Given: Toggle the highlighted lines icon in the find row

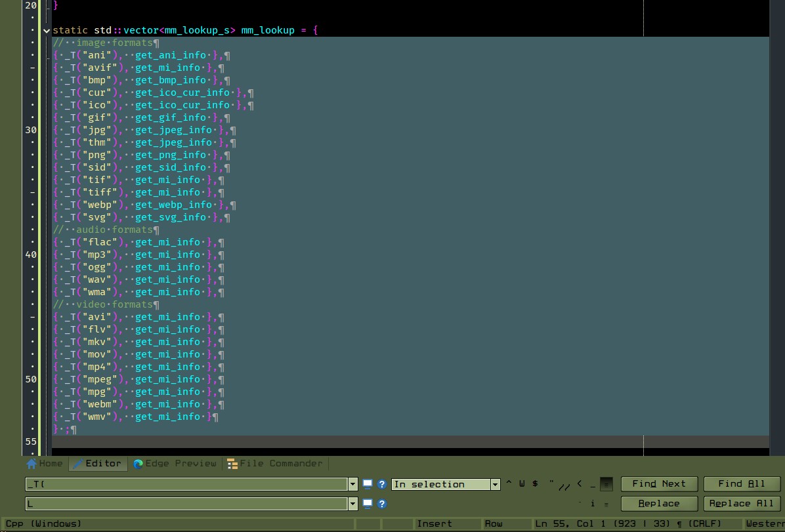Looking at the screenshot, I should [606, 484].
